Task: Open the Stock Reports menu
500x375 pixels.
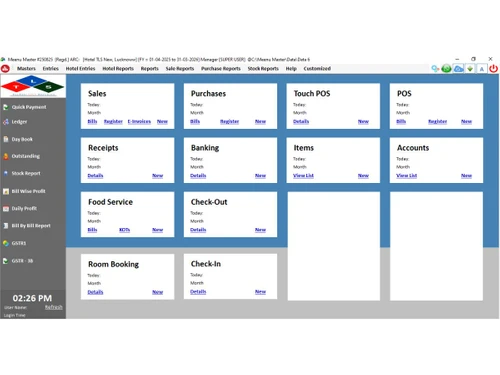Action: coord(263,68)
